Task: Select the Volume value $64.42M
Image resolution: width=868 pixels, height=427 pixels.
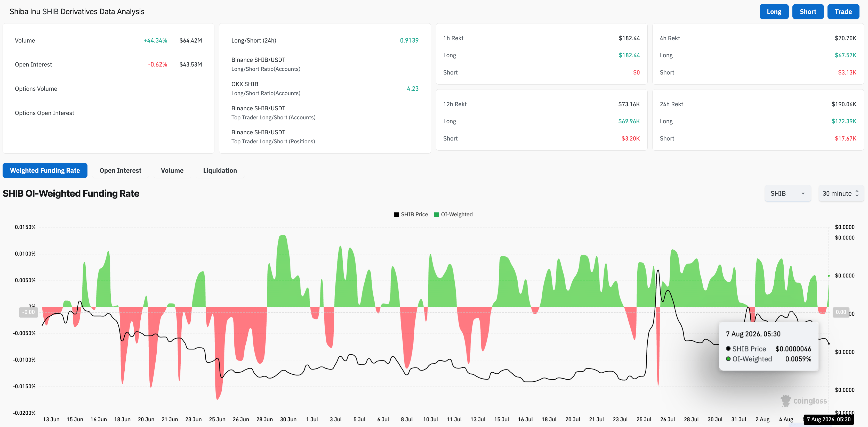Action: [x=191, y=40]
